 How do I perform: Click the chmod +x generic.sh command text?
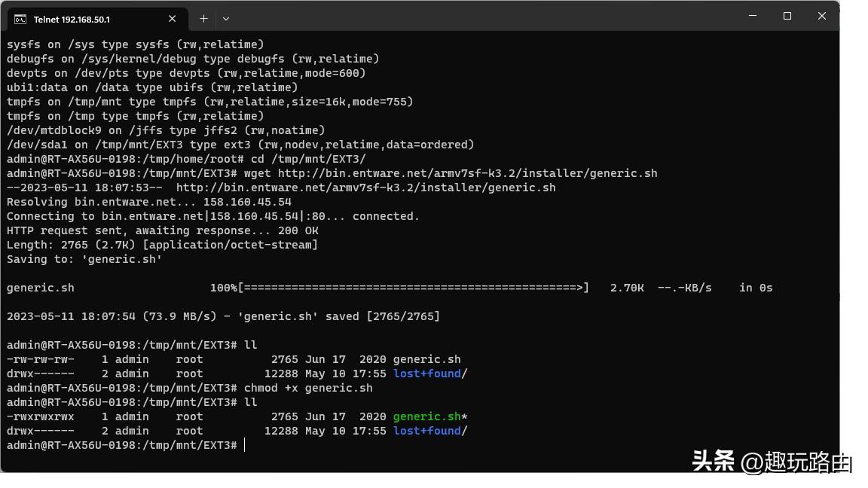coord(308,388)
